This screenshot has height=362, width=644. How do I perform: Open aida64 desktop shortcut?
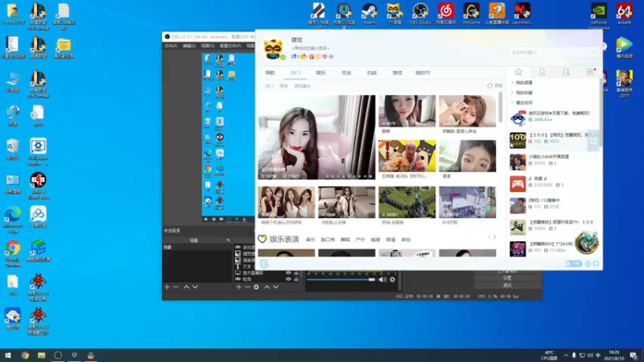pos(625,14)
